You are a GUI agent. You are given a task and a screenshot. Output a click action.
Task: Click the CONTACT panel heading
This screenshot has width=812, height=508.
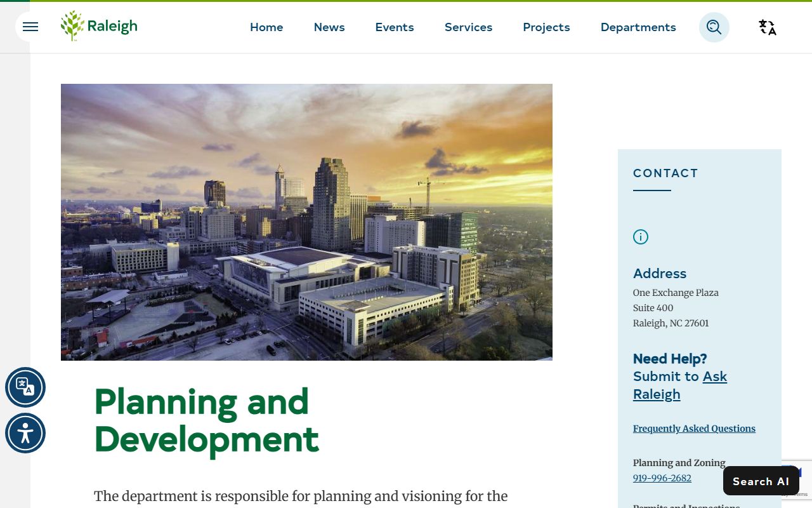[x=665, y=173]
